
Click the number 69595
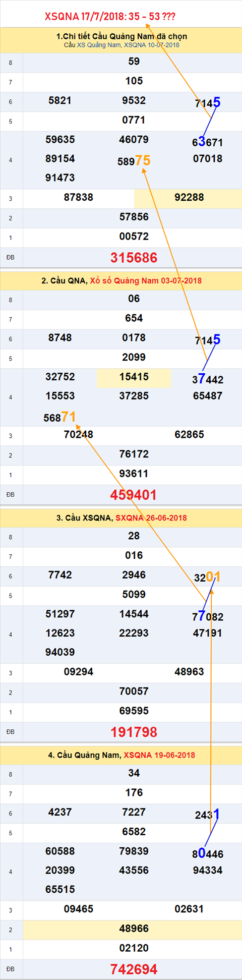tap(134, 711)
